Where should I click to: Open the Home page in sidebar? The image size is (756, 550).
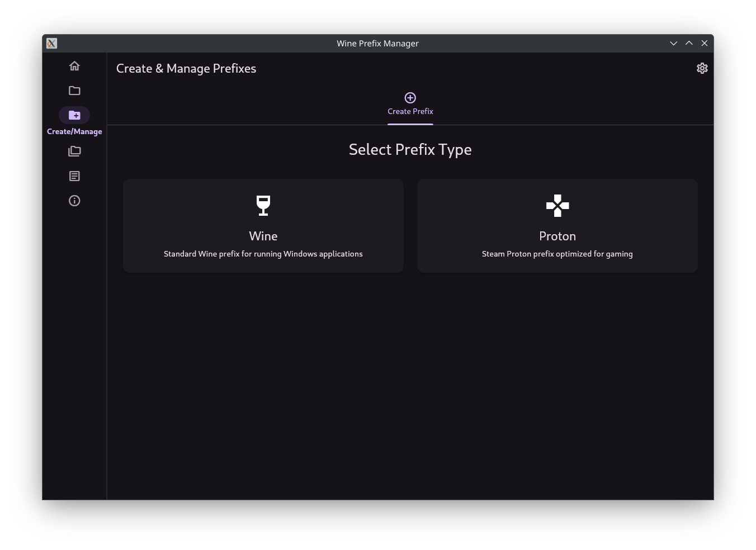[x=74, y=66]
